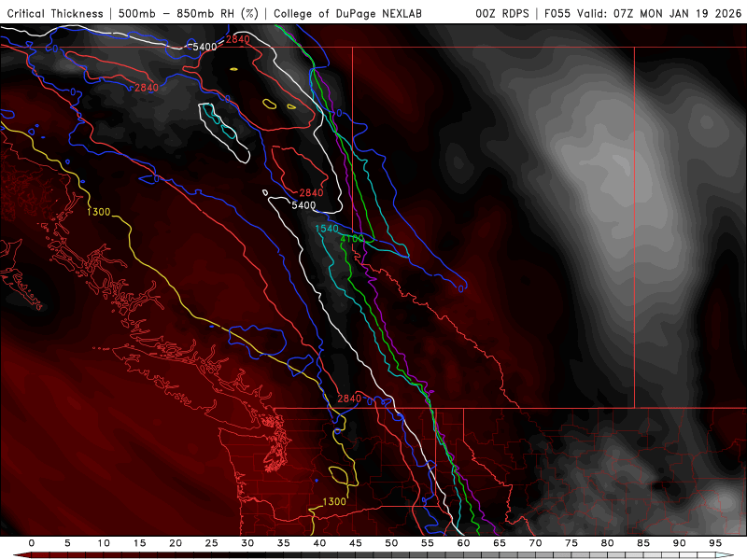
Task: Click the "F055" forecast hour label
Action: 557,13
